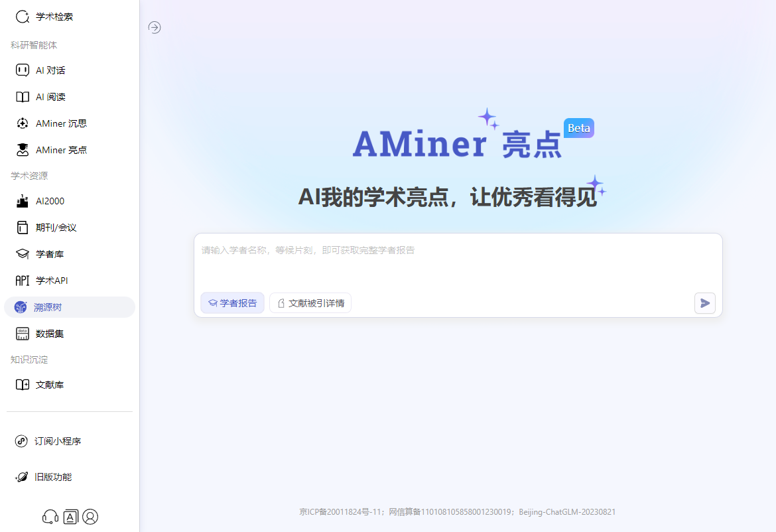Click the AMiner 亮点 sidebar icon
The height and width of the screenshot is (532, 776).
pyautogui.click(x=23, y=150)
